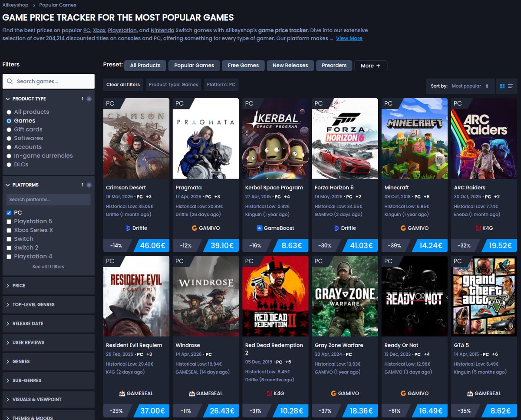Switch to grid view layout
521x420 pixels.
pos(502,86)
